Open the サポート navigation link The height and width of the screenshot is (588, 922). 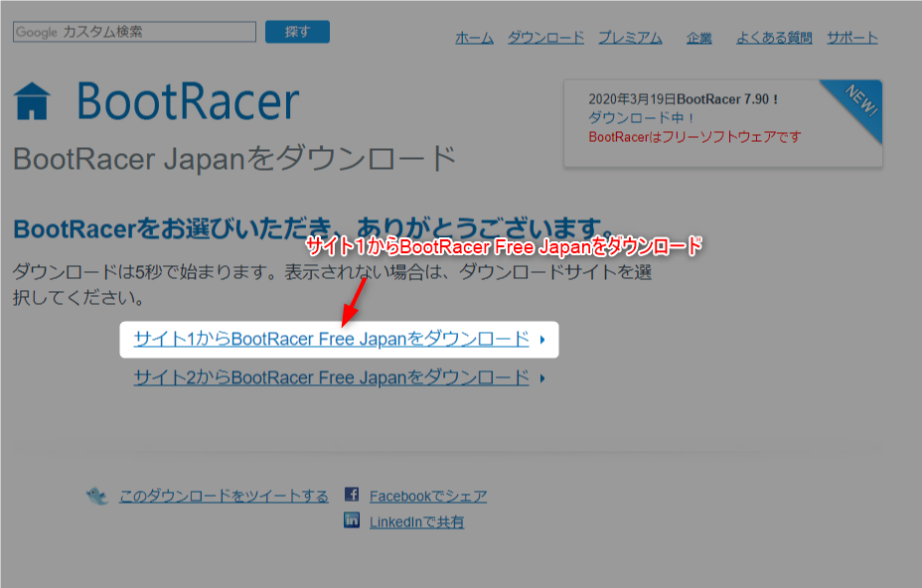click(x=852, y=38)
